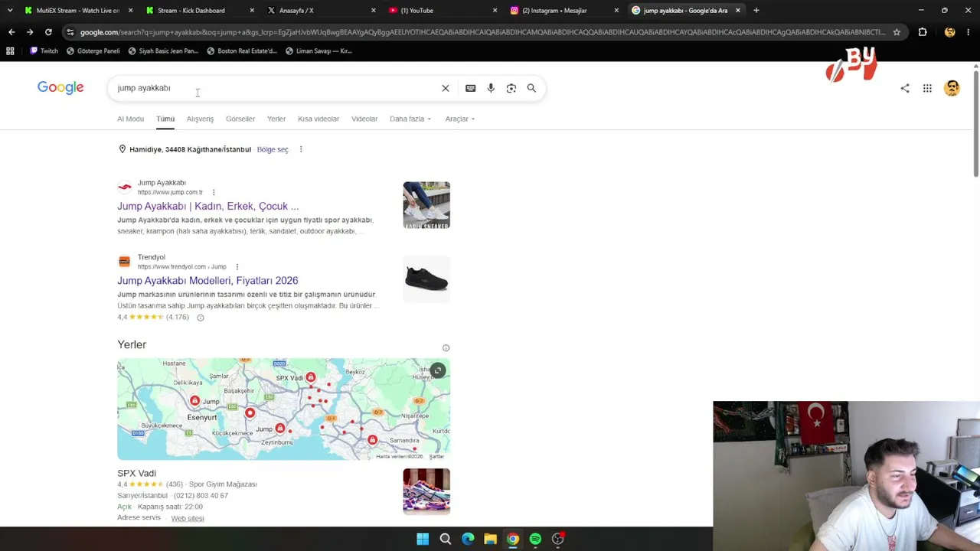Open the Jump Ayakkabı Modelleri, Fiyatları 2026 result
Screen dimensions: 980x551
coord(207,281)
